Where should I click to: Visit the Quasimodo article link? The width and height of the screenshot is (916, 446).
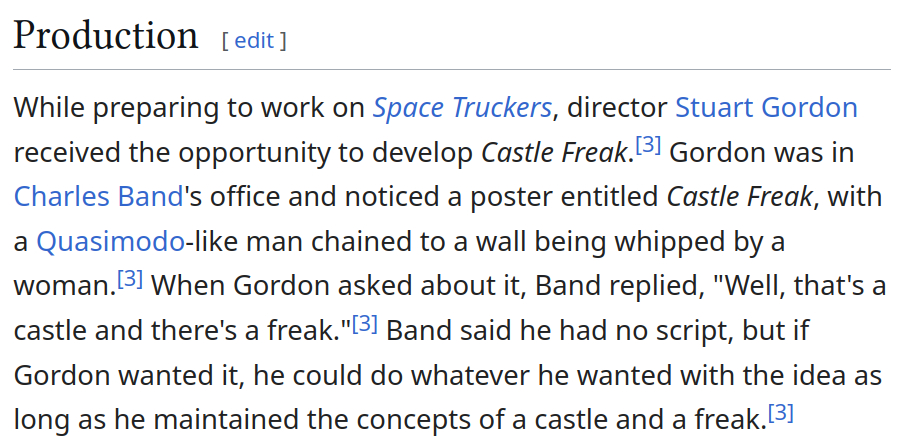[110, 241]
